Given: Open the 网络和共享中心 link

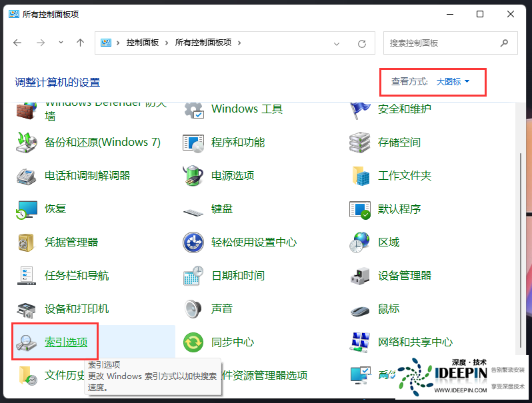Looking at the screenshot, I should tap(415, 342).
